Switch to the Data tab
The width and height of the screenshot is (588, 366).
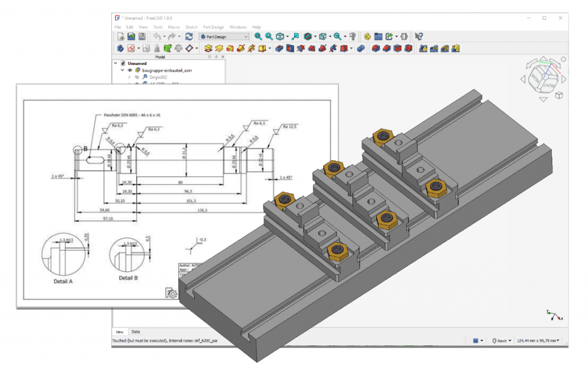click(x=136, y=332)
